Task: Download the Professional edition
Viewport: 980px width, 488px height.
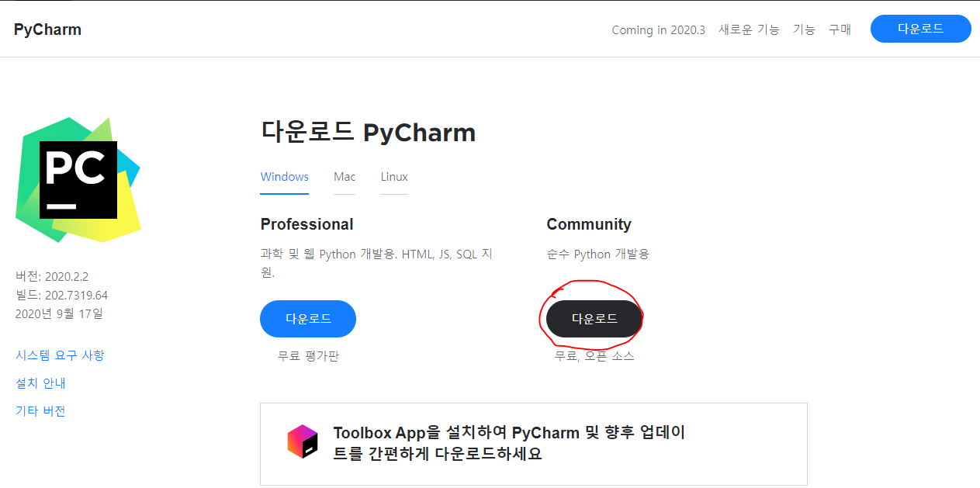Action: [308, 319]
